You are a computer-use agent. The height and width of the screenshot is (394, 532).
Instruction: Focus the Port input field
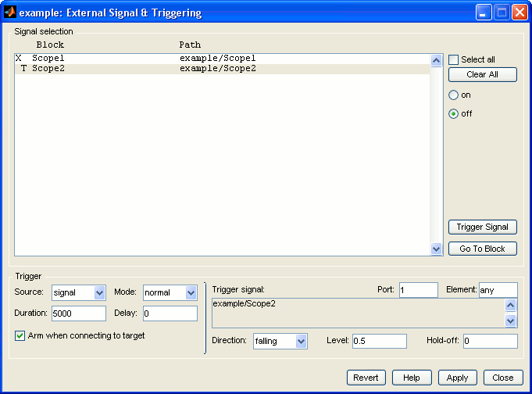click(x=418, y=290)
